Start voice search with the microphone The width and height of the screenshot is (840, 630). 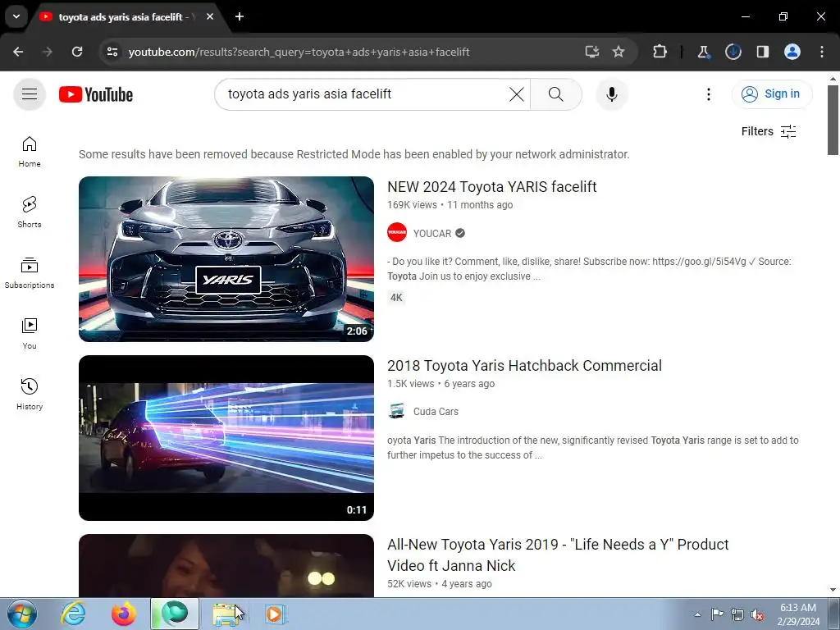click(612, 94)
